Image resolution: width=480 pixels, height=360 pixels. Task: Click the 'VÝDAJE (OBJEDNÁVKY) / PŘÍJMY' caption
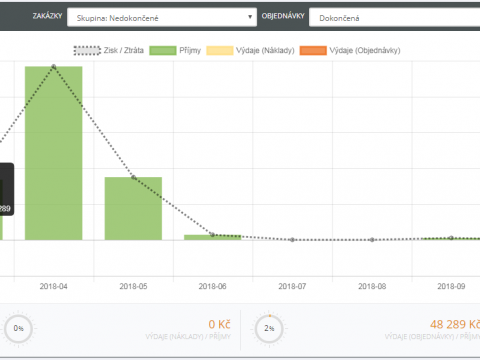(x=432, y=337)
